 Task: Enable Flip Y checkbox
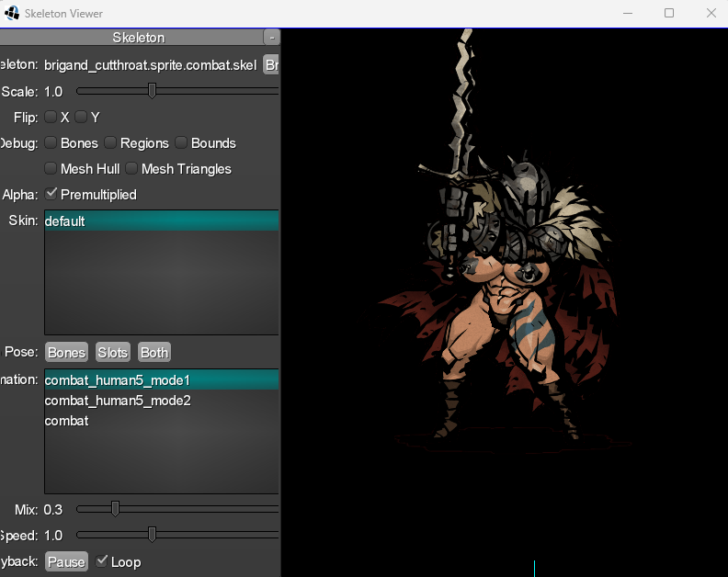81,117
